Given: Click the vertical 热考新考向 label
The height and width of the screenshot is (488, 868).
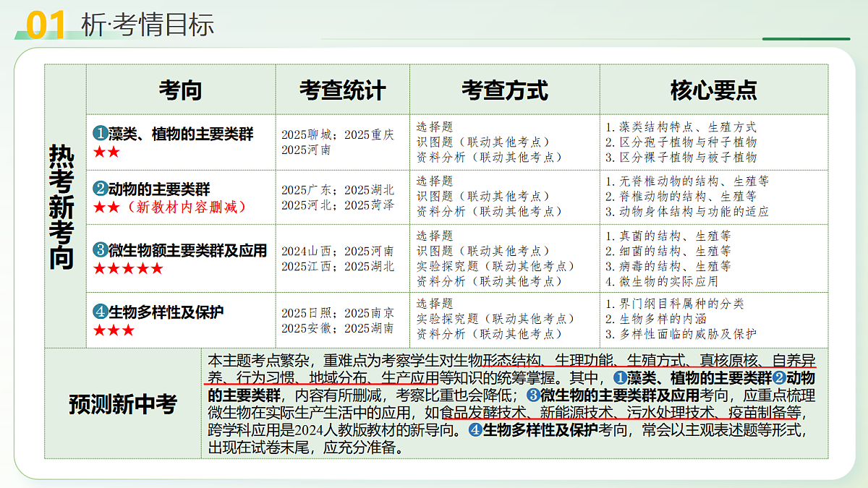Looking at the screenshot, I should tap(62, 207).
